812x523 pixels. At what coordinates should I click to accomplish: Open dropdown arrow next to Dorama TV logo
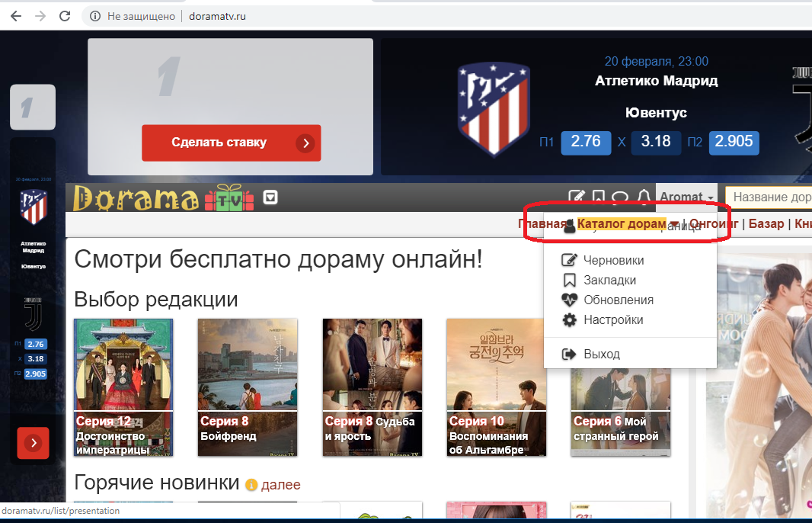pos(270,197)
